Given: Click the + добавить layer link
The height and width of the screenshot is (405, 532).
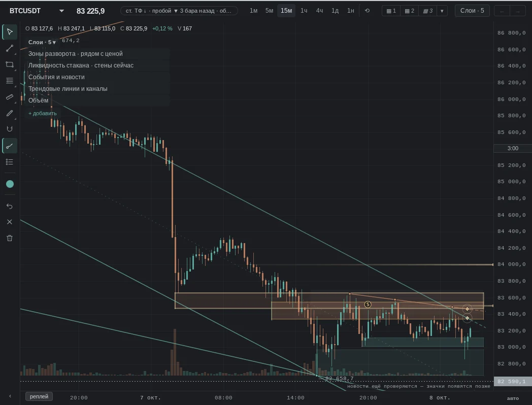Looking at the screenshot, I should (x=43, y=113).
